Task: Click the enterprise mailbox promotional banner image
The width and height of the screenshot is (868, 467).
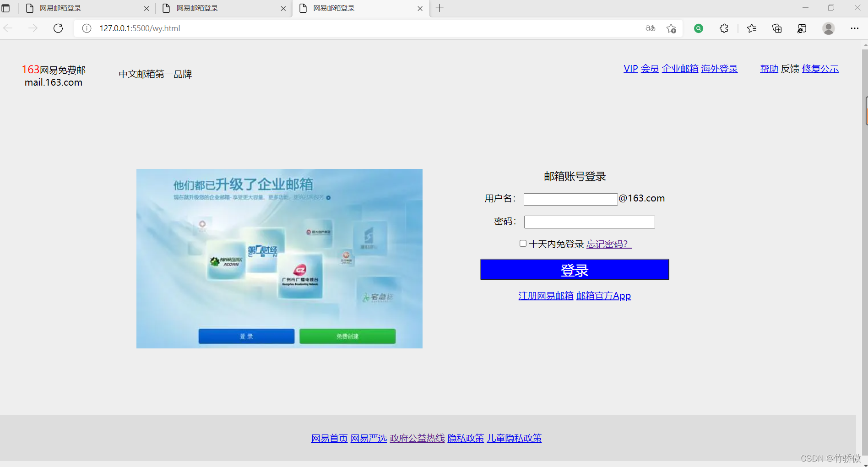Action: [x=279, y=259]
